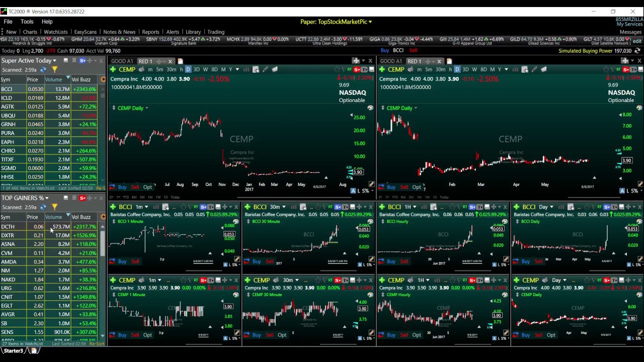Open the note icon in left CEMP chart toolbar
644x362 pixels.
point(275,69)
